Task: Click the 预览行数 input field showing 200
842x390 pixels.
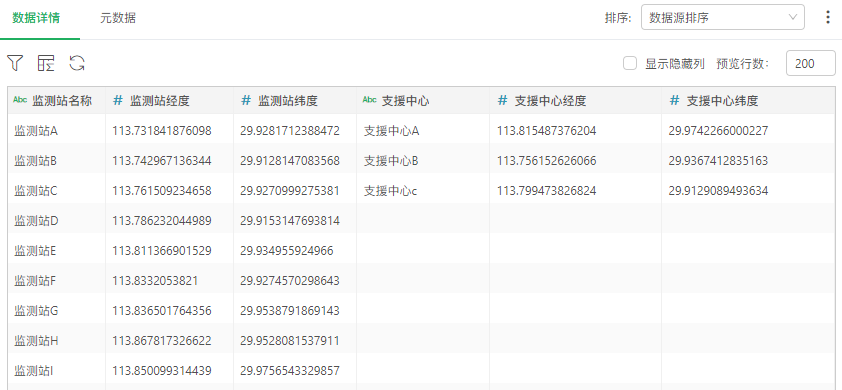Action: click(810, 63)
